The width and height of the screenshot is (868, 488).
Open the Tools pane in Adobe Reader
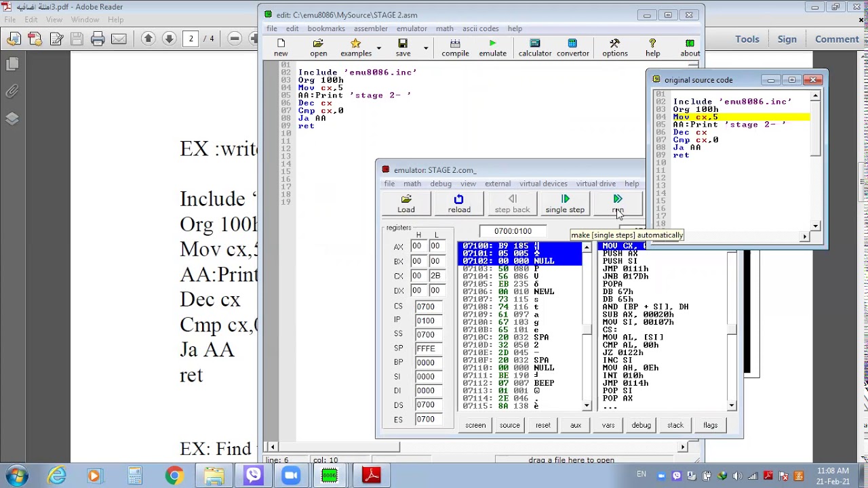(x=747, y=39)
